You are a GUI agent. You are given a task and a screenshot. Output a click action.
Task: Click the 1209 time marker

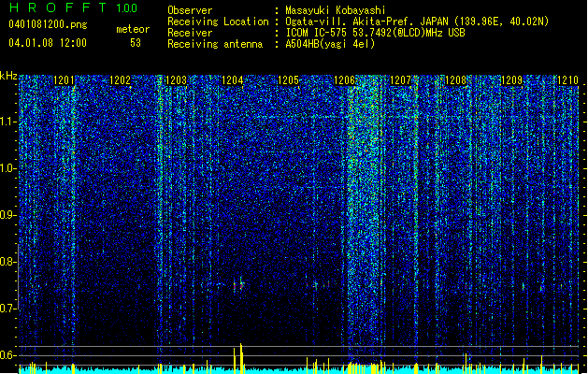pos(511,79)
